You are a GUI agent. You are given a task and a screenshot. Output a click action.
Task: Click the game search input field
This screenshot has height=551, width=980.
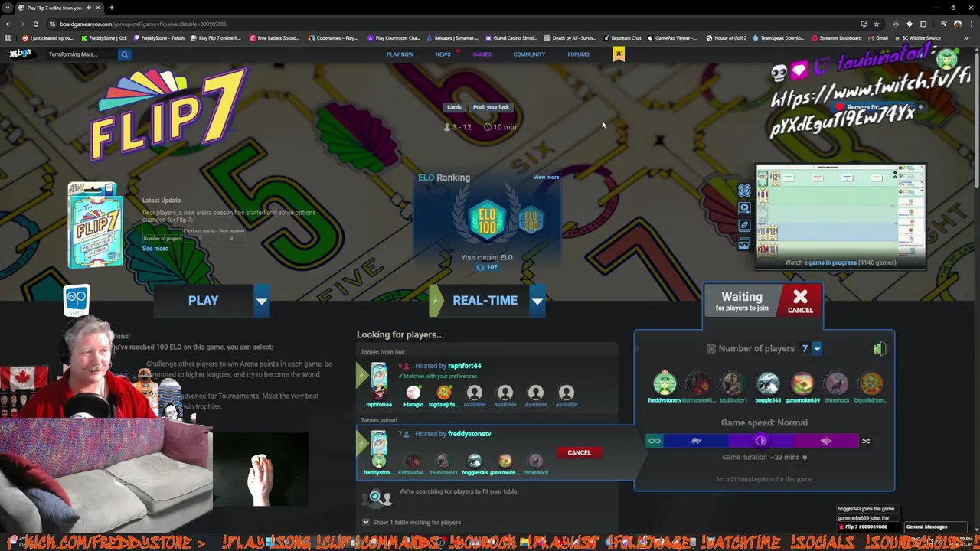tap(82, 54)
